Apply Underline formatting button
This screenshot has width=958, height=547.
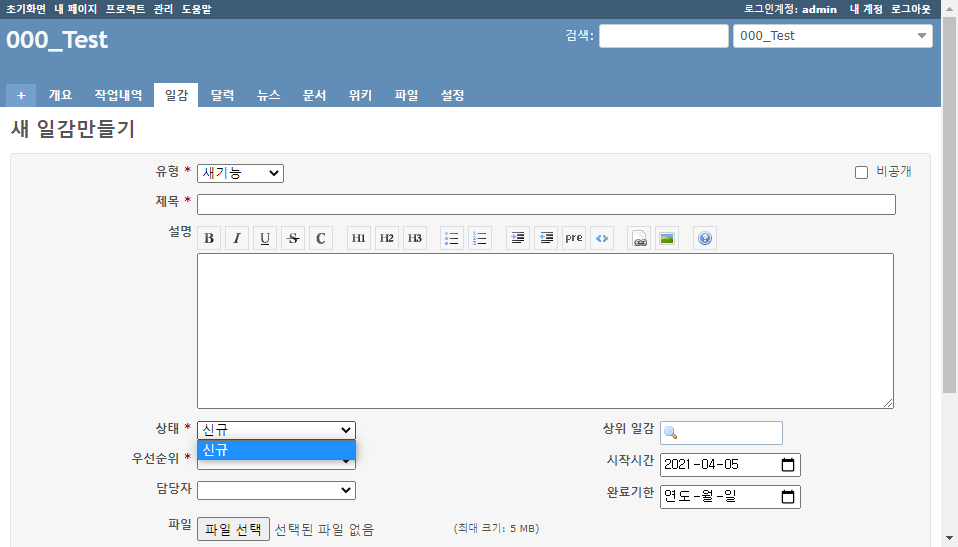265,238
